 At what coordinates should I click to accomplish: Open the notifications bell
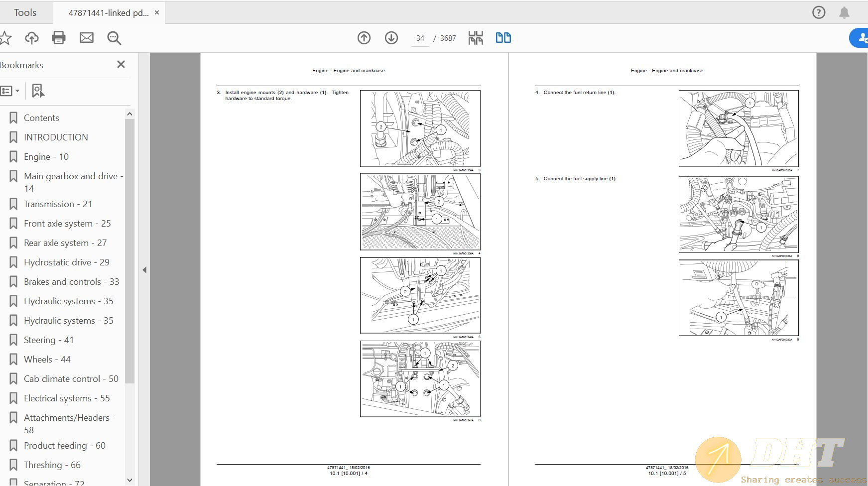coord(844,12)
